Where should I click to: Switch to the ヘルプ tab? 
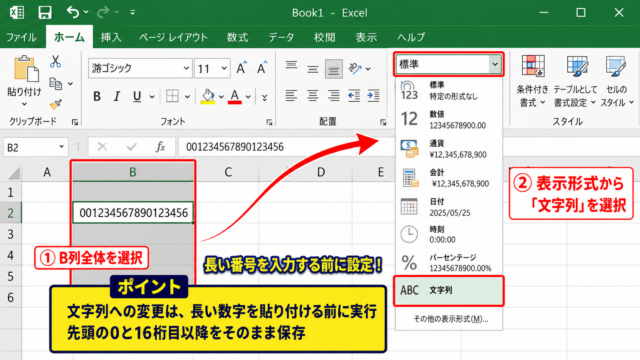tap(411, 38)
